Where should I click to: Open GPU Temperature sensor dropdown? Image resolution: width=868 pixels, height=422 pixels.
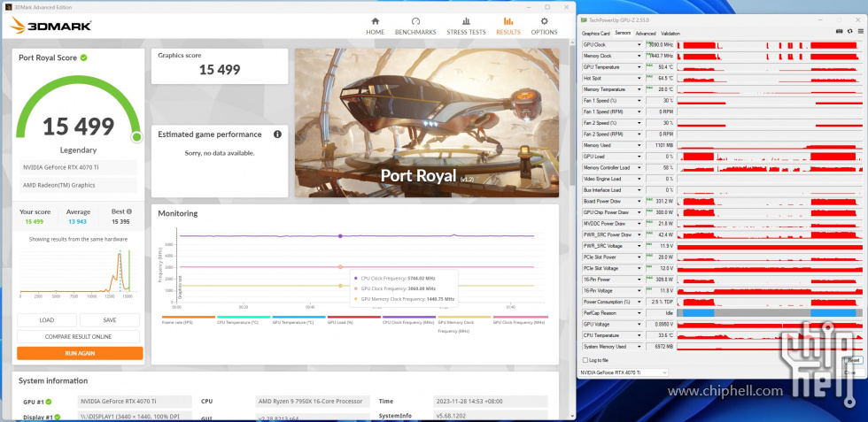(639, 67)
